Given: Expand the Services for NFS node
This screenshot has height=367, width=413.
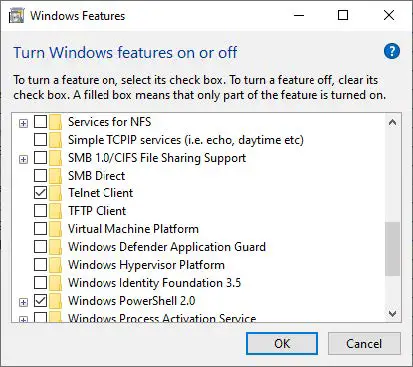Looking at the screenshot, I should [x=23, y=123].
